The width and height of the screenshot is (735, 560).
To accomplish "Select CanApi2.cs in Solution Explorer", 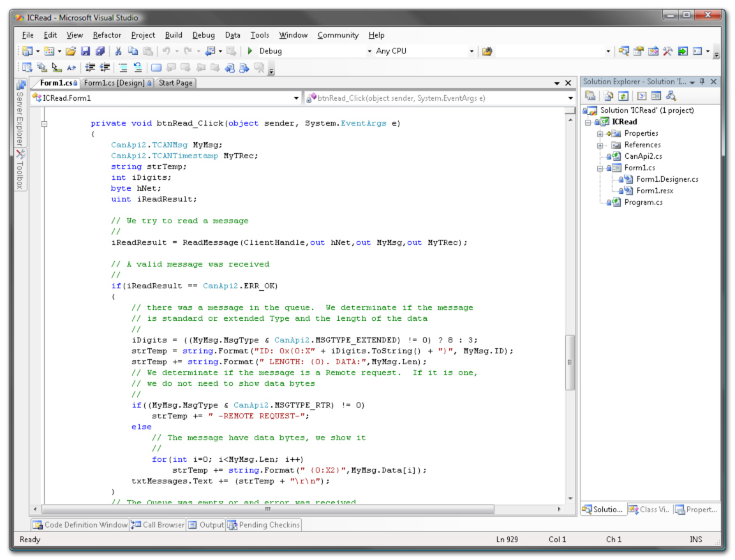I will point(644,156).
